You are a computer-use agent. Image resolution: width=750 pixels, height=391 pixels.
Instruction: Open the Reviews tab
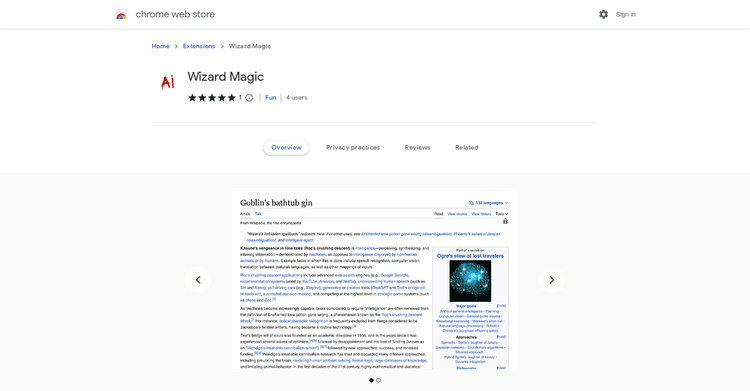tap(418, 147)
